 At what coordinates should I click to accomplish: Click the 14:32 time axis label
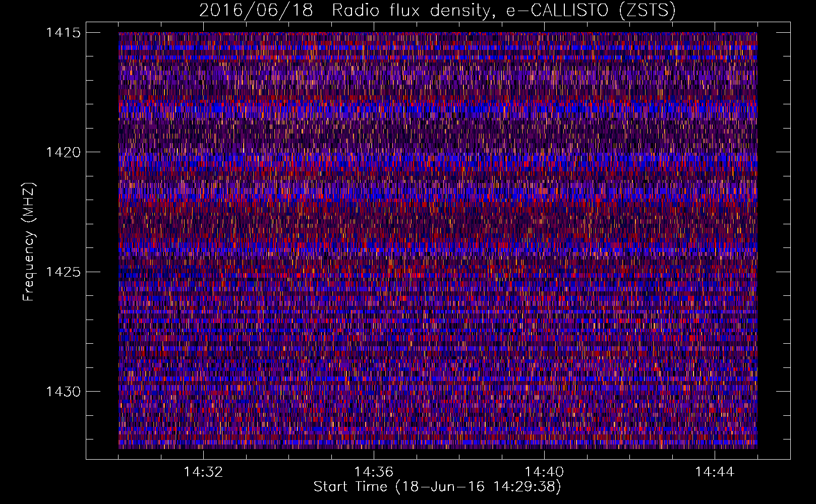pyautogui.click(x=203, y=472)
